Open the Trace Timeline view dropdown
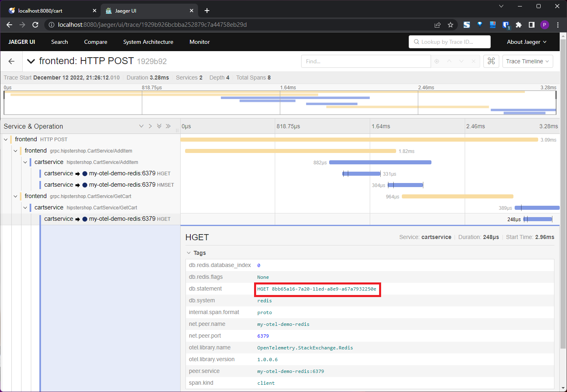567x392 pixels. (528, 61)
